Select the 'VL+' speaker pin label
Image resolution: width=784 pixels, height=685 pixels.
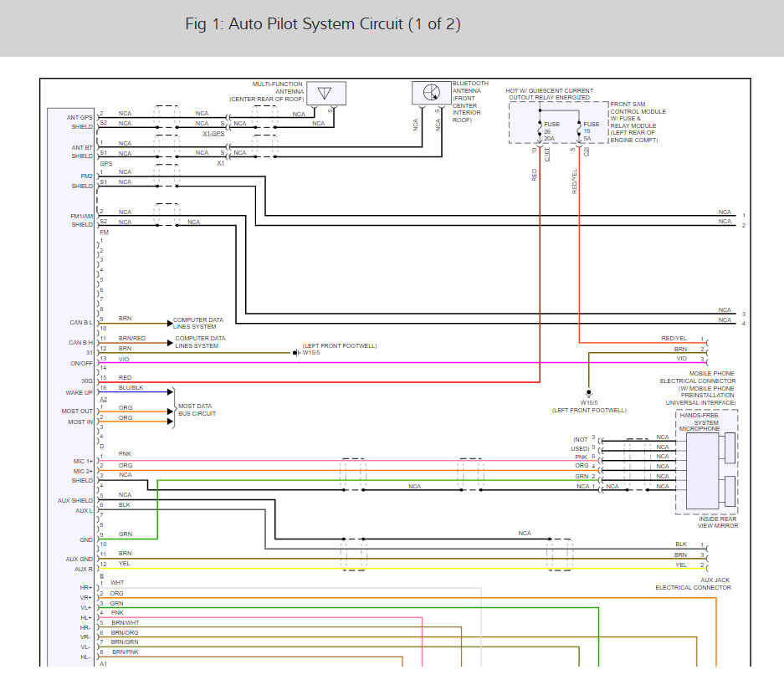(86, 608)
